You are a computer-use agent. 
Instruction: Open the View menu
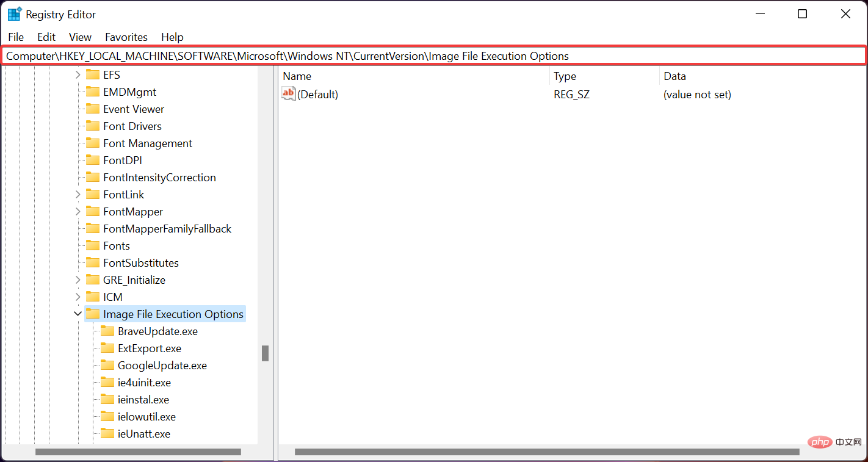click(80, 37)
